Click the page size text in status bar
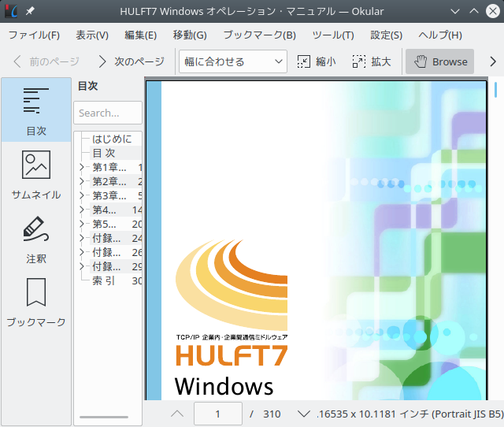The image size is (504, 427). pos(409,414)
